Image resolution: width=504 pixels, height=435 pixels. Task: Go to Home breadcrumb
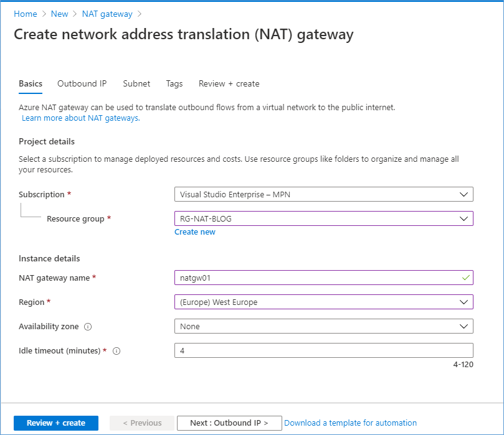click(26, 14)
